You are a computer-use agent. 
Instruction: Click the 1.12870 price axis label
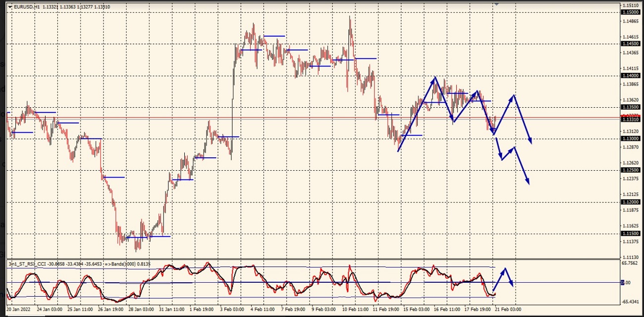click(x=631, y=147)
